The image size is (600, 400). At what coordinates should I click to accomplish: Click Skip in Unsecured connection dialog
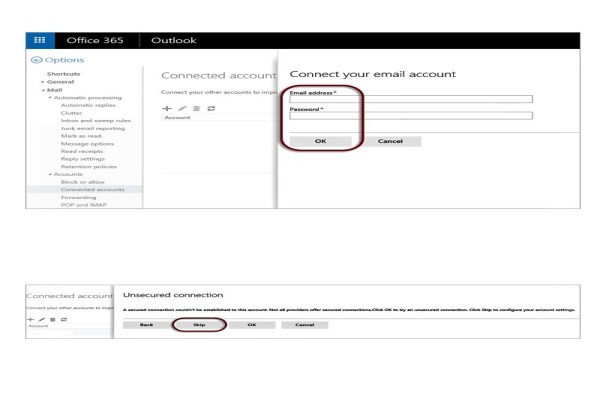click(x=199, y=325)
